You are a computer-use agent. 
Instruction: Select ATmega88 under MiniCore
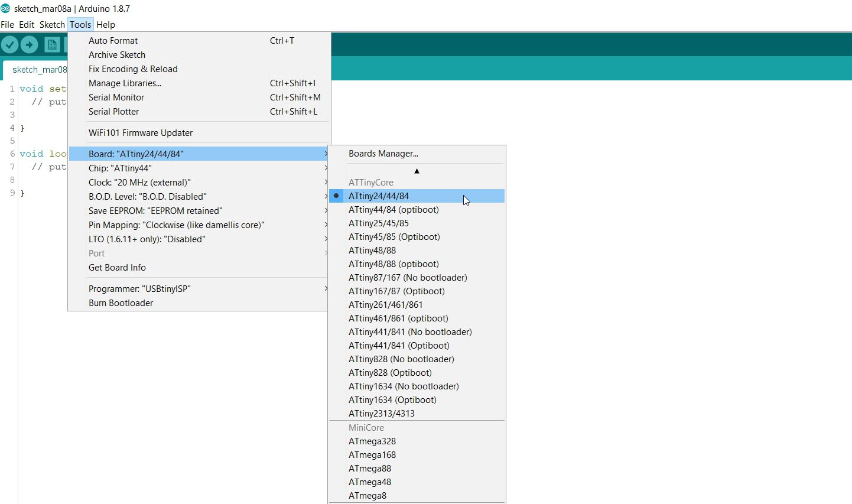[x=417, y=468]
